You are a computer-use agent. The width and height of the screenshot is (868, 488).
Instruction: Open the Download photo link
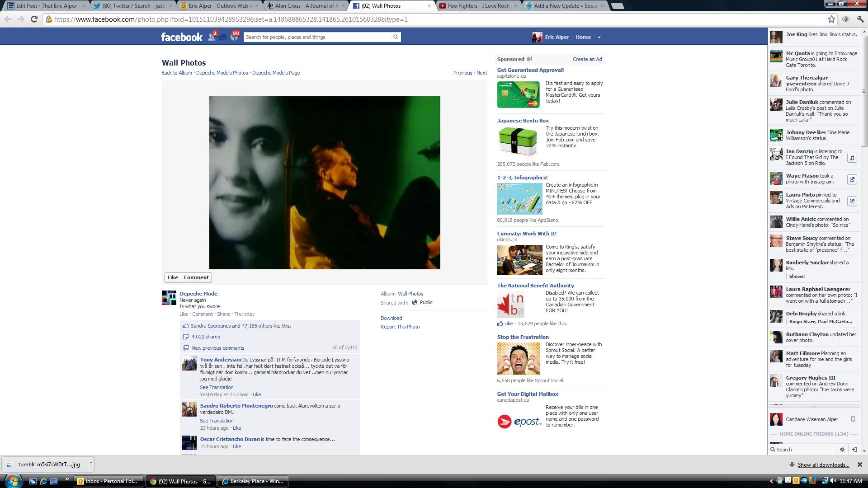(x=391, y=318)
